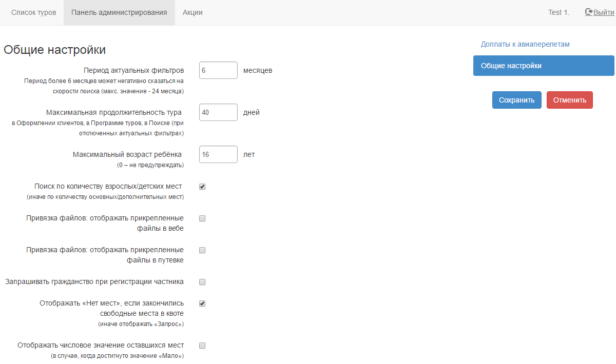This screenshot has width=616, height=364.
Task: Enable showing attached files в вебе
Action: tap(202, 218)
